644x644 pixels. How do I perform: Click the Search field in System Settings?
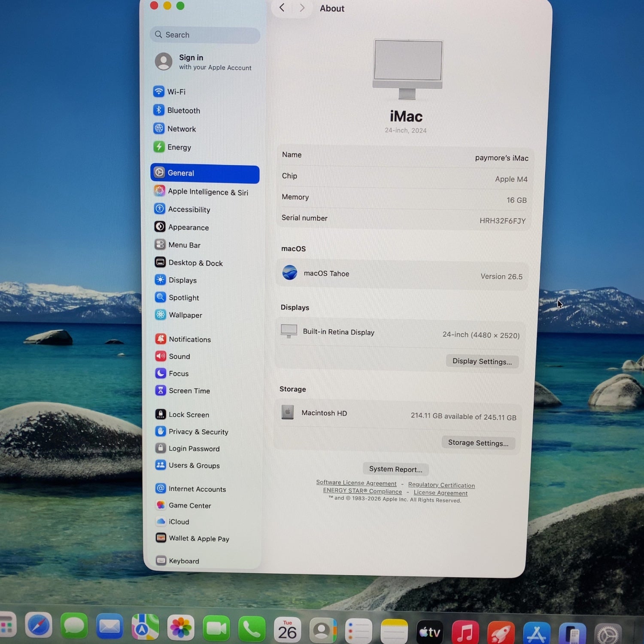pyautogui.click(x=205, y=35)
